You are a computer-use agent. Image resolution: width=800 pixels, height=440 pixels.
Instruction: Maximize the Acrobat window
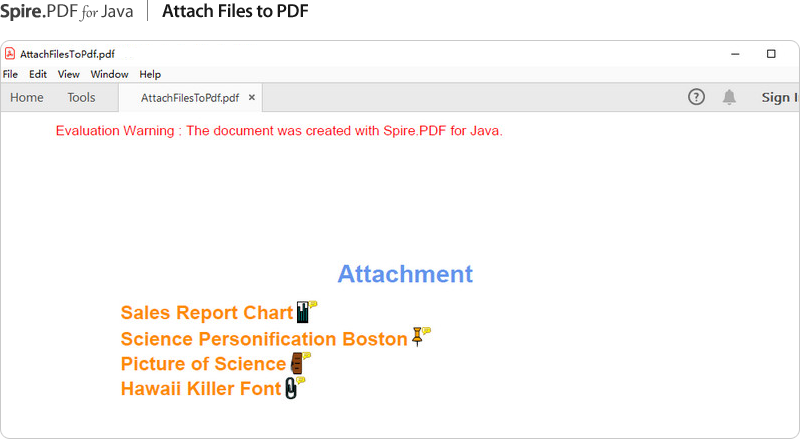[771, 54]
